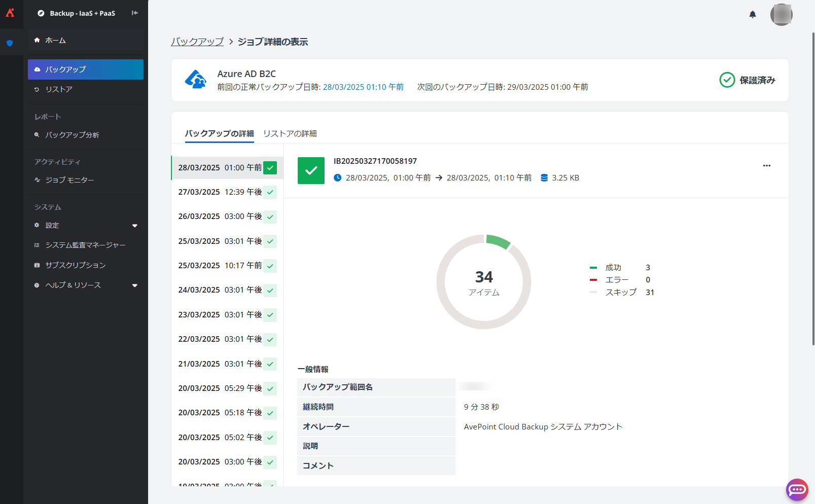Select the 28/03/2025 01:00 午前 job row
815x504 pixels.
227,168
